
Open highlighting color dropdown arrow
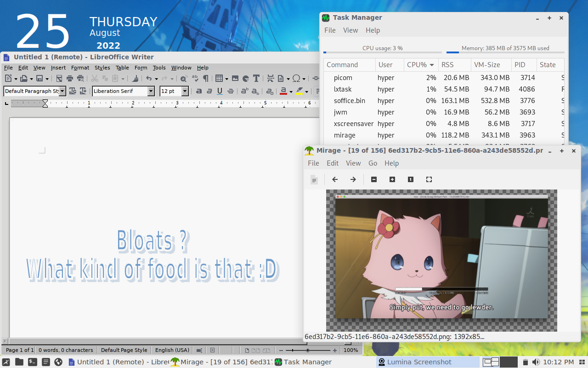(x=306, y=92)
